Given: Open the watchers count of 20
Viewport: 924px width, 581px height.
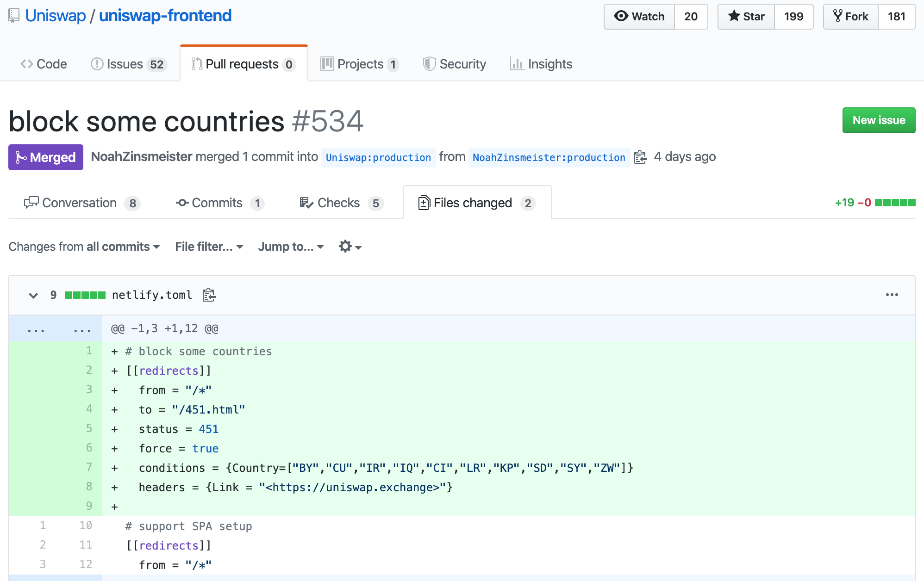Looking at the screenshot, I should [x=691, y=17].
